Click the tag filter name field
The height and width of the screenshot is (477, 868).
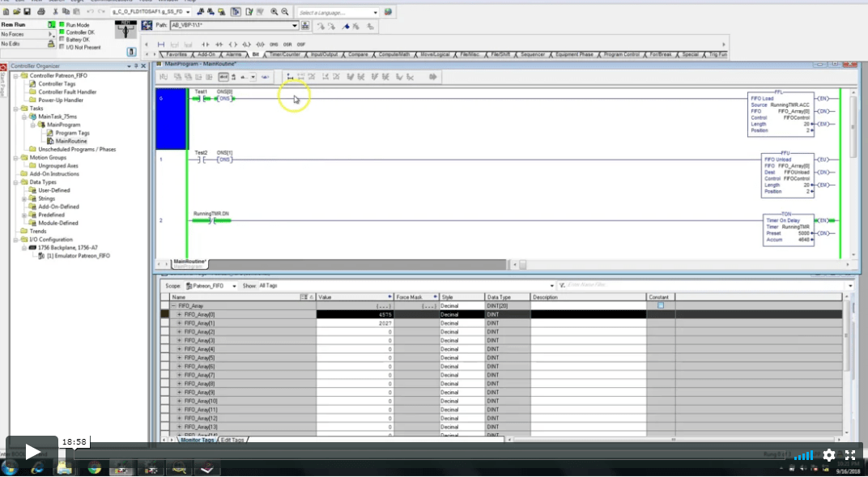tap(706, 285)
